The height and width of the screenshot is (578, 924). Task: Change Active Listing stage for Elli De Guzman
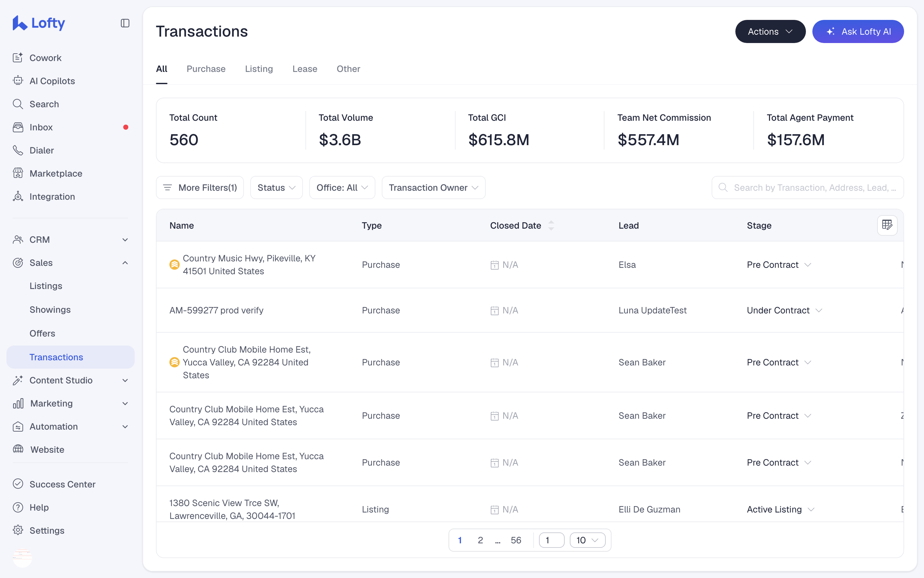point(781,510)
